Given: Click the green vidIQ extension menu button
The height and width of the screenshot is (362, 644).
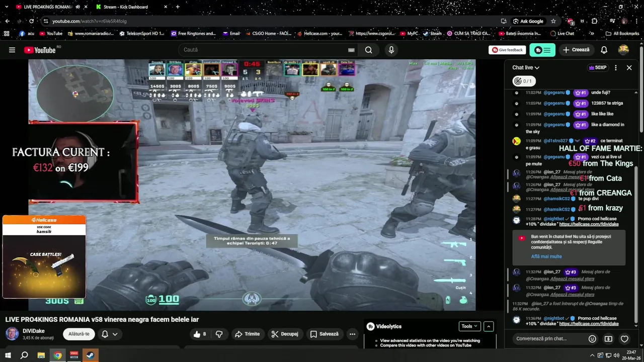Looking at the screenshot, I should pyautogui.click(x=542, y=50).
